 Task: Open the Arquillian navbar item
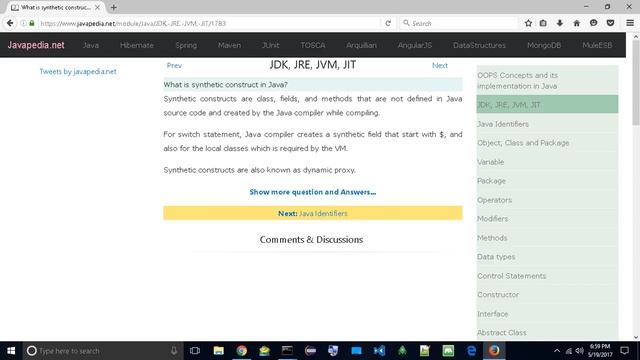[x=361, y=45]
